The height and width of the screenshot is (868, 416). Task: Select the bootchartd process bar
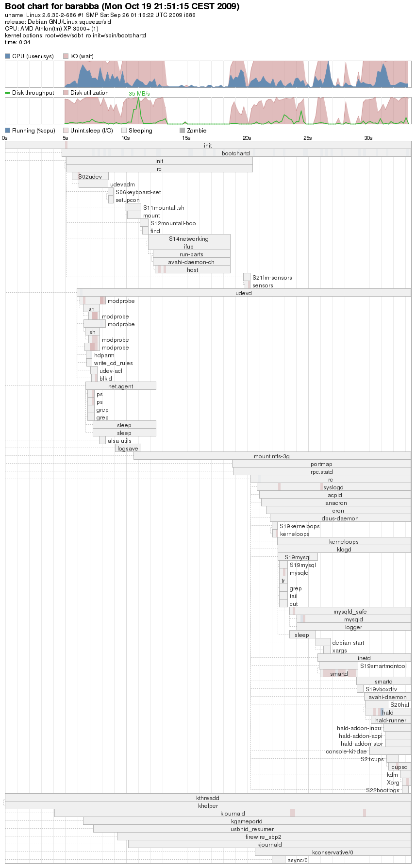point(236,153)
